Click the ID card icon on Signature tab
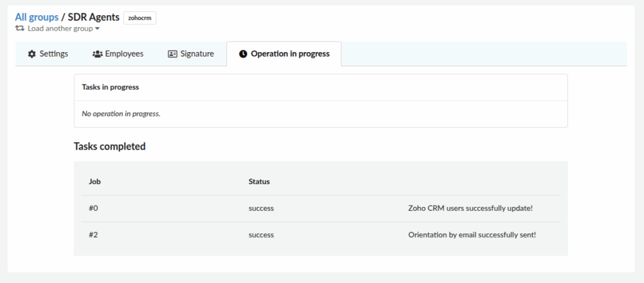This screenshot has height=283, width=644. (172, 54)
